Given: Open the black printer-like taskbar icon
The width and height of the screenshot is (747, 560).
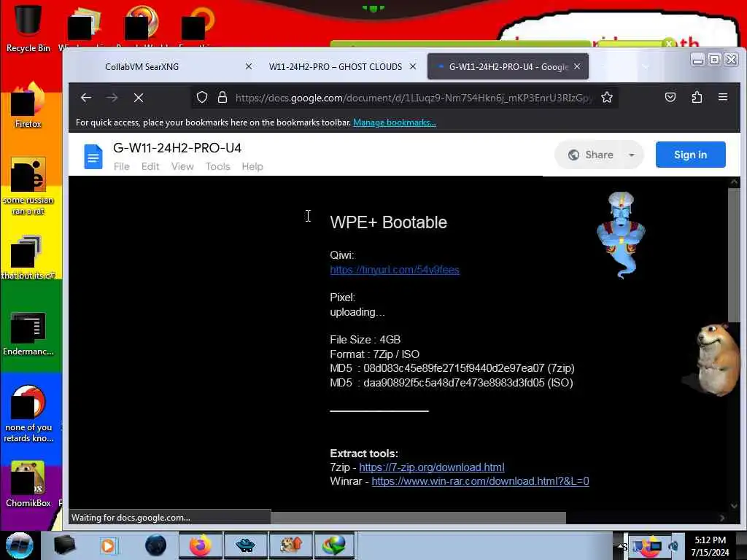Looking at the screenshot, I should pos(64,545).
